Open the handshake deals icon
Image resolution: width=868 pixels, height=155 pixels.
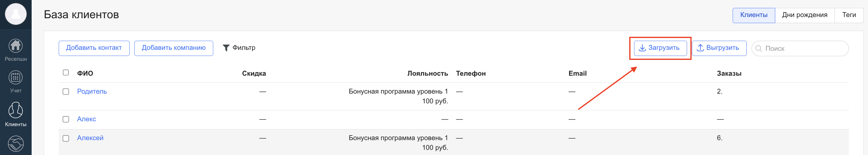click(16, 144)
